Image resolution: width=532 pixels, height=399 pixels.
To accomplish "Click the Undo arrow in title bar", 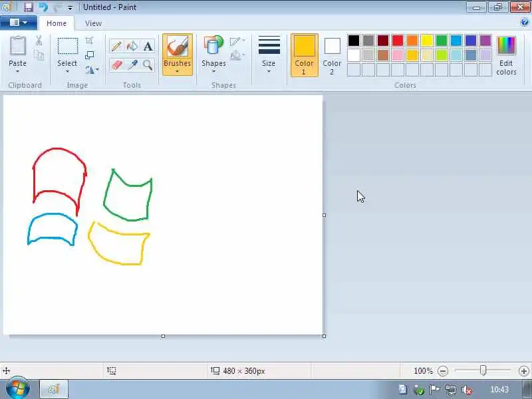I will 43,7.
